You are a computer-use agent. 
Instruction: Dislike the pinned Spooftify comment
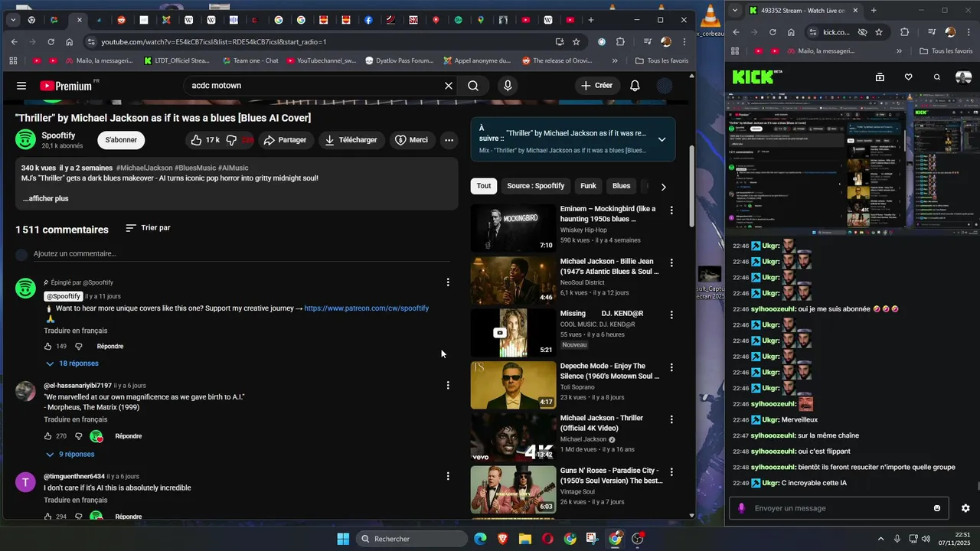point(78,347)
